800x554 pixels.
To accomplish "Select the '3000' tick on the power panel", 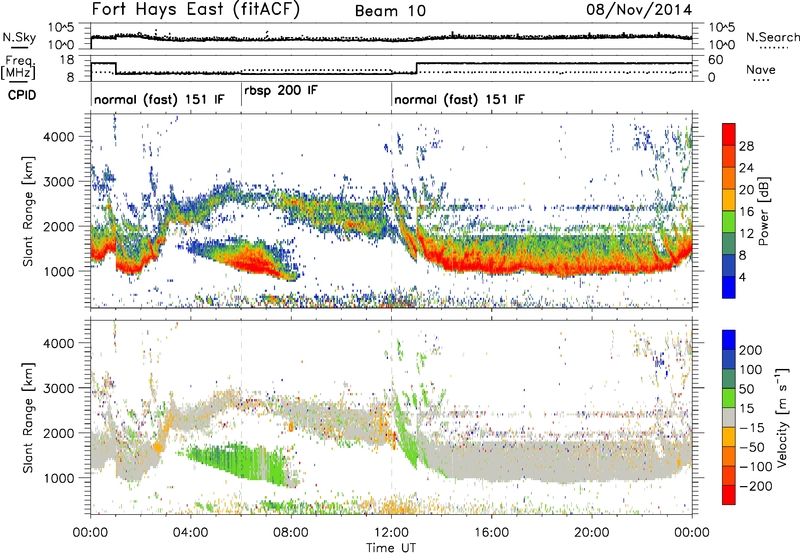I will pyautogui.click(x=58, y=182).
